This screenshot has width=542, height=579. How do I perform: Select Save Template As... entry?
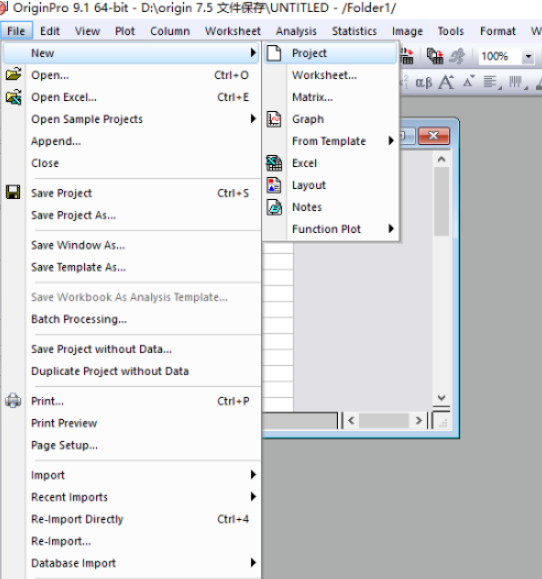(x=132, y=267)
